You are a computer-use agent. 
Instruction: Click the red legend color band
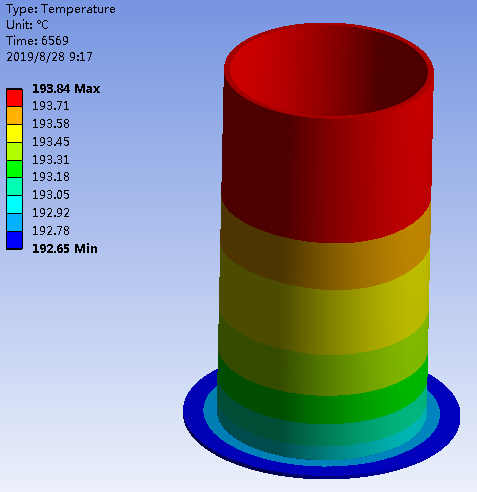14,98
